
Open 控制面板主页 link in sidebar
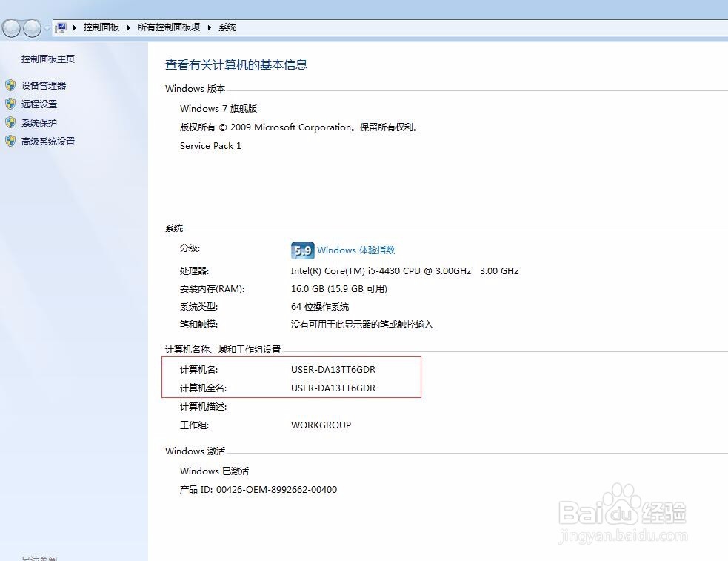[x=48, y=59]
